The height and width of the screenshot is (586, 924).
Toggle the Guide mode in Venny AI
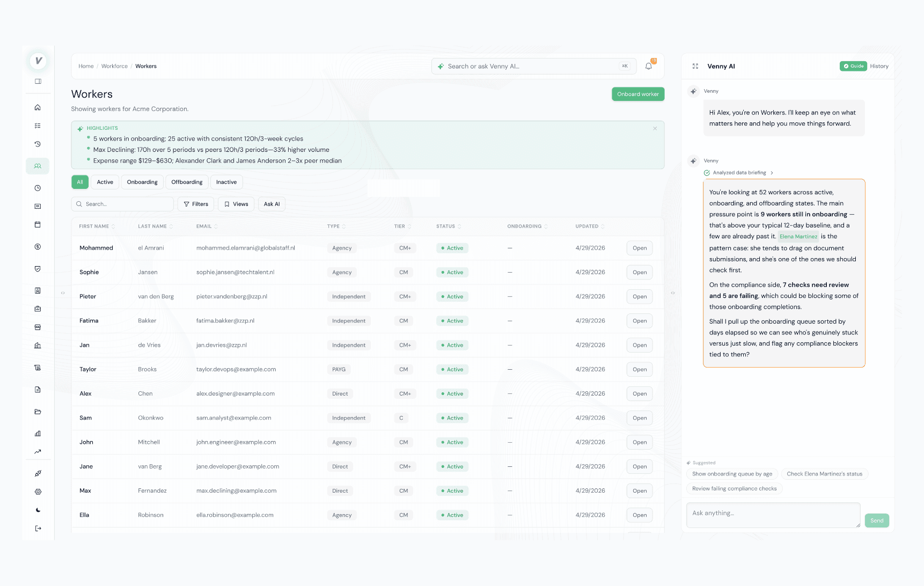coord(853,66)
